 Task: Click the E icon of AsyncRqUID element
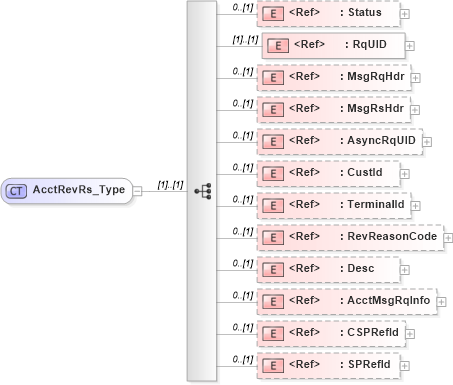[x=273, y=142]
